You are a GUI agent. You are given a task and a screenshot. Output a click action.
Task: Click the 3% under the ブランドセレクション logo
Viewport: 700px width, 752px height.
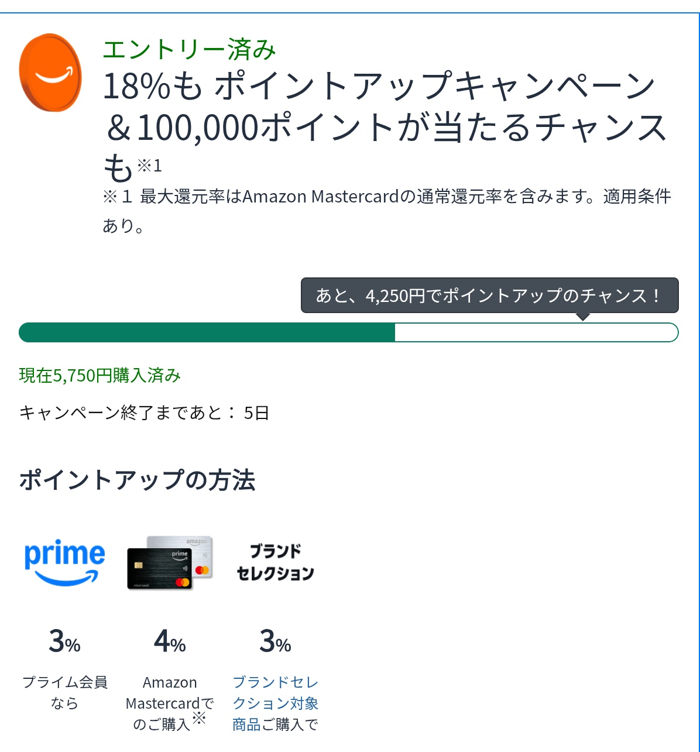pyautogui.click(x=276, y=641)
